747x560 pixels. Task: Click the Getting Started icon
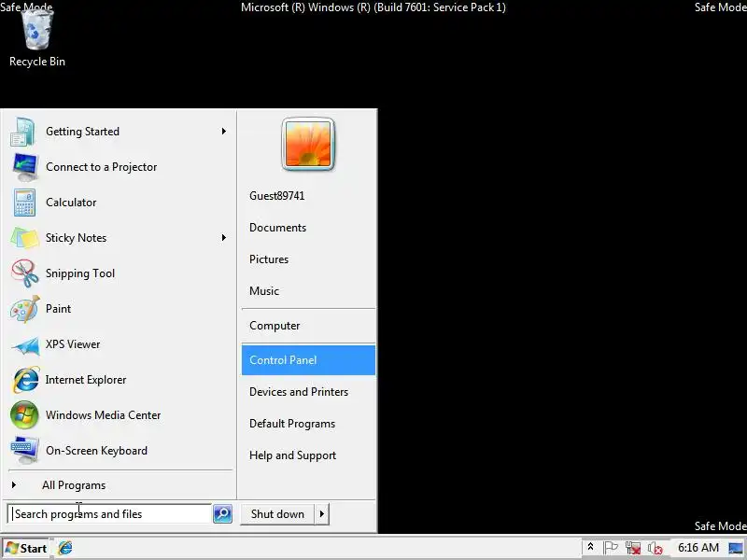22,132
